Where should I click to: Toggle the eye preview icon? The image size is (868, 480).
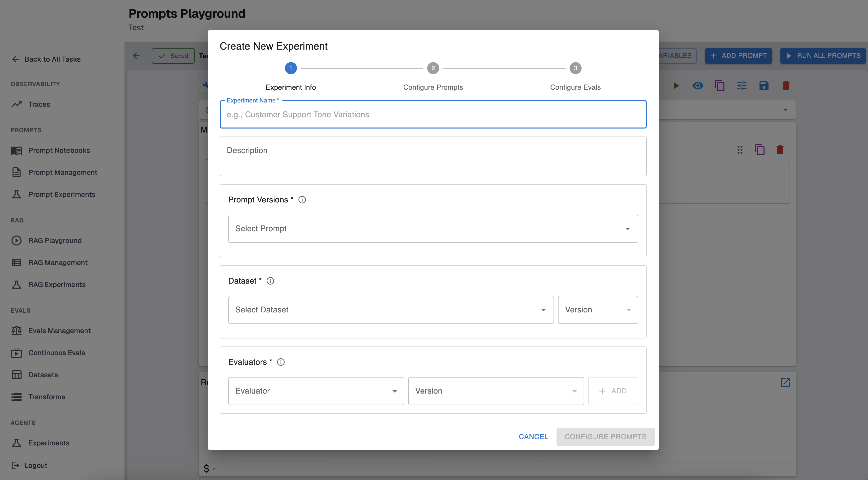698,86
